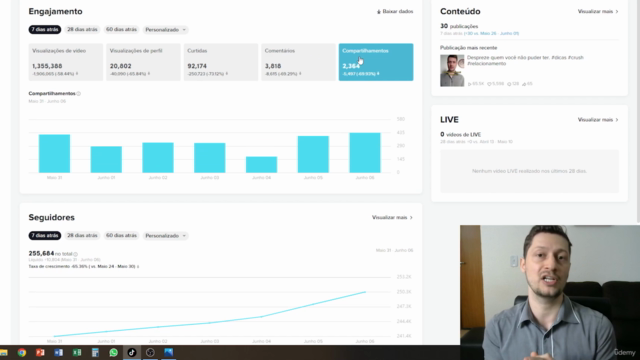
Task: Select 60 dias atrás in Engajamento
Action: (x=121, y=30)
